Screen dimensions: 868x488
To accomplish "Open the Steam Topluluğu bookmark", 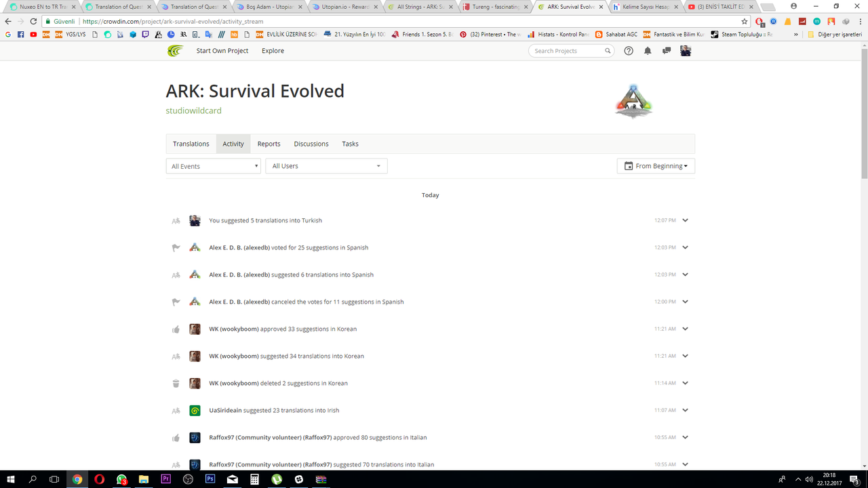I will [x=741, y=34].
